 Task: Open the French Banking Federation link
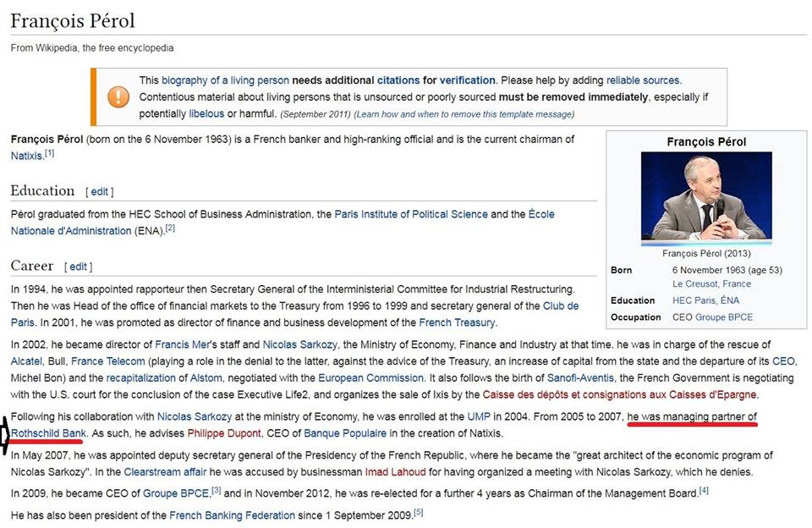point(232,515)
